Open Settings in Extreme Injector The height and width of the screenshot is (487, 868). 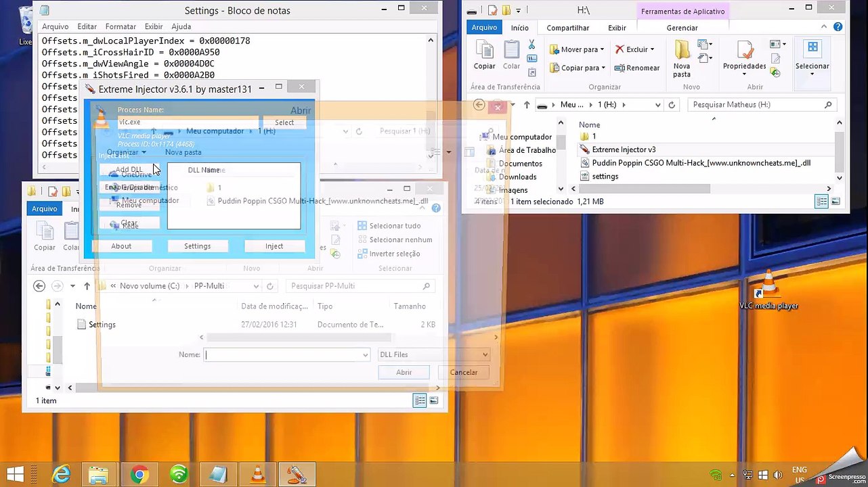pyautogui.click(x=198, y=246)
